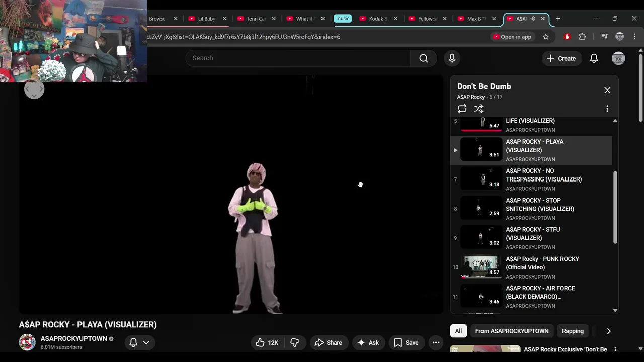The height and width of the screenshot is (362, 644).
Task: Mute the A$AP tab audio icon
Action: [x=533, y=19]
